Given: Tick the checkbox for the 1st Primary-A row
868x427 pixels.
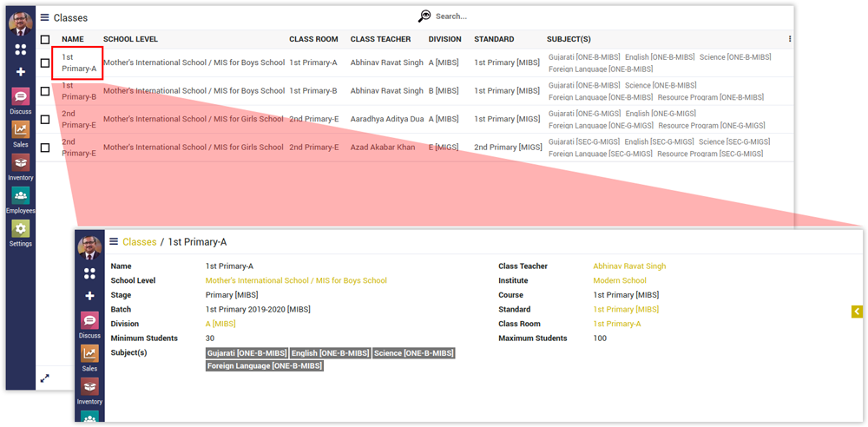Looking at the screenshot, I should [x=45, y=63].
